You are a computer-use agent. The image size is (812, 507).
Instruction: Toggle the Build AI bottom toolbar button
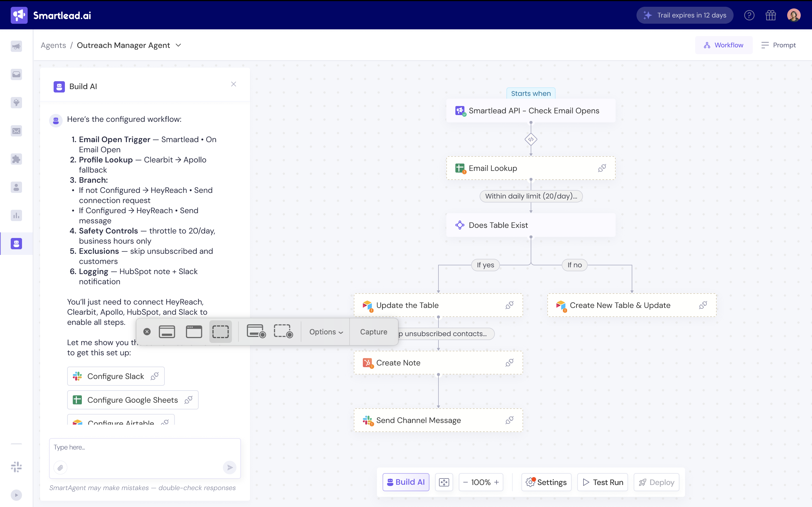406,482
